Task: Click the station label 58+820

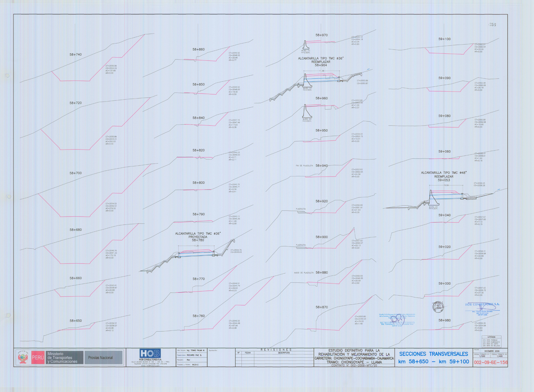Action: tap(199, 150)
